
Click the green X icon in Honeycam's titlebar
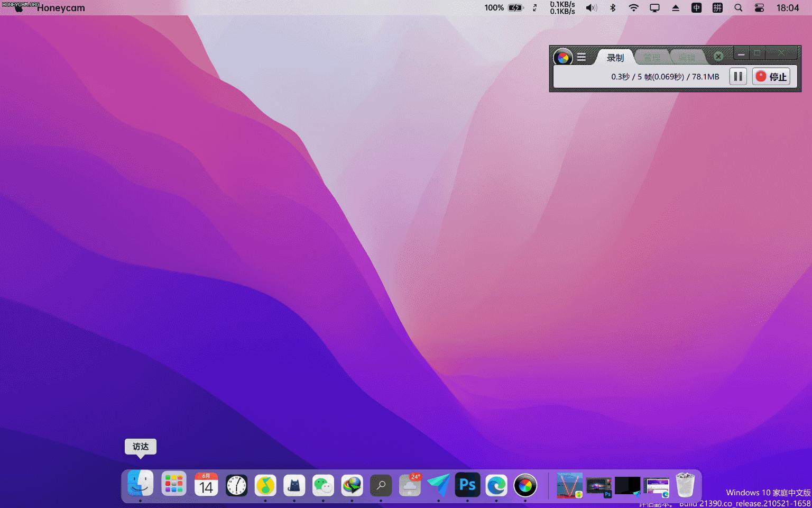click(718, 56)
